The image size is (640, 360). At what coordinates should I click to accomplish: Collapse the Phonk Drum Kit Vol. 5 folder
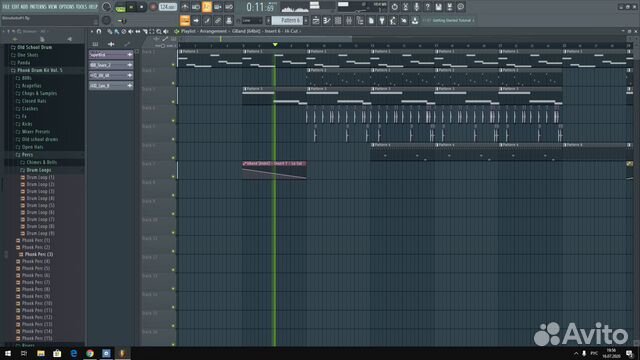40,70
